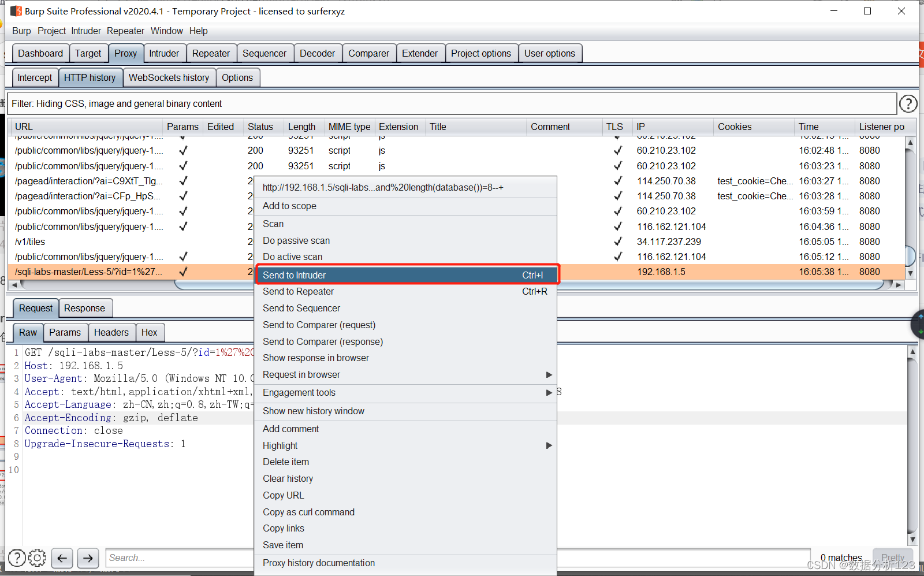
Task: Switch to the Intercept sub-tab
Action: [35, 78]
